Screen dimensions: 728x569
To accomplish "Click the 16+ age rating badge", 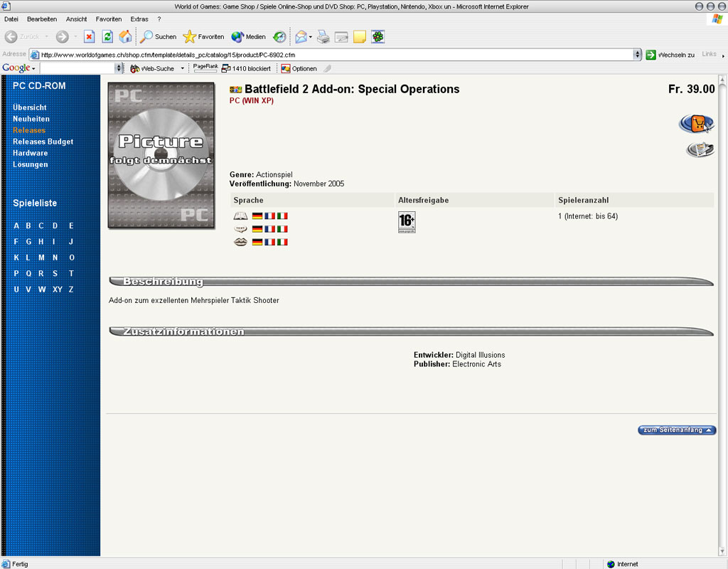I will [x=407, y=222].
